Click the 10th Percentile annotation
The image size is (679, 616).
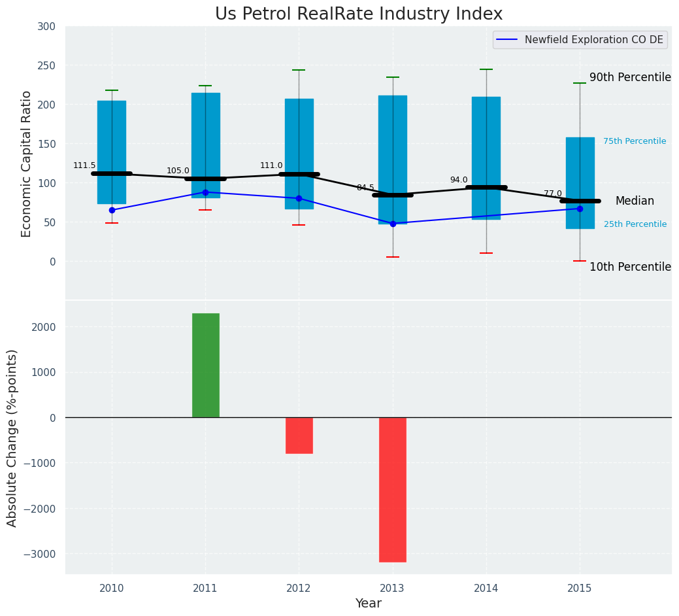click(630, 267)
